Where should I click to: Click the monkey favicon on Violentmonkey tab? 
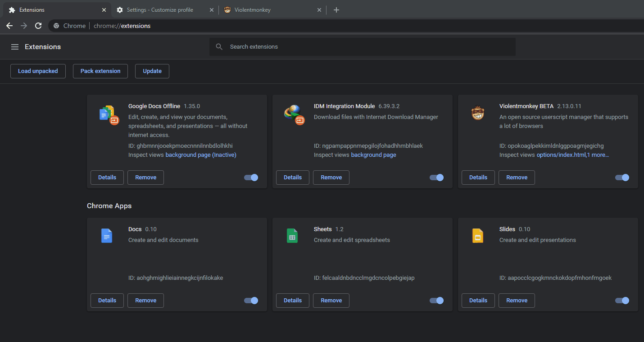pos(227,10)
